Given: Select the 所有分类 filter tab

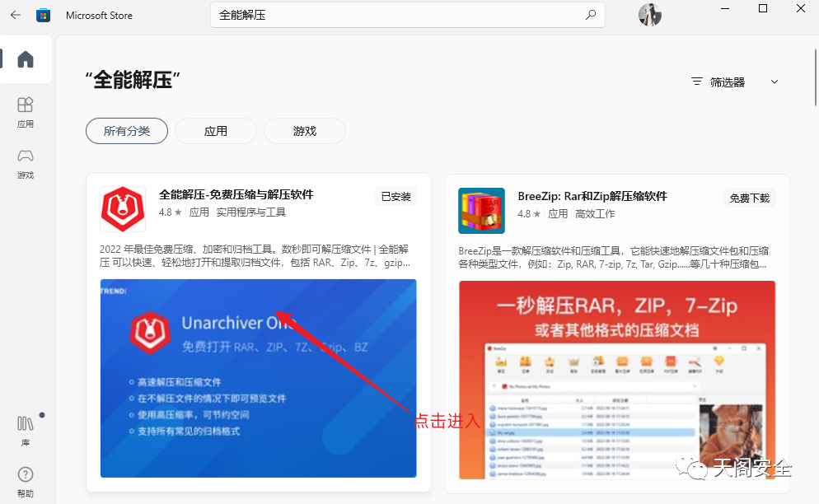Looking at the screenshot, I should coord(127,131).
